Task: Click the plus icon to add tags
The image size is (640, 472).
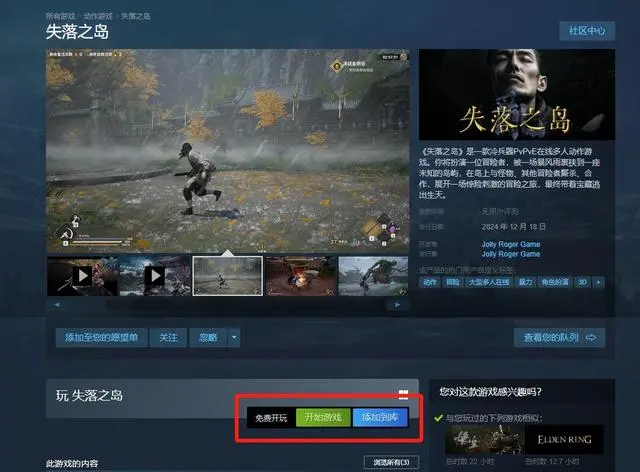Action: (x=598, y=282)
